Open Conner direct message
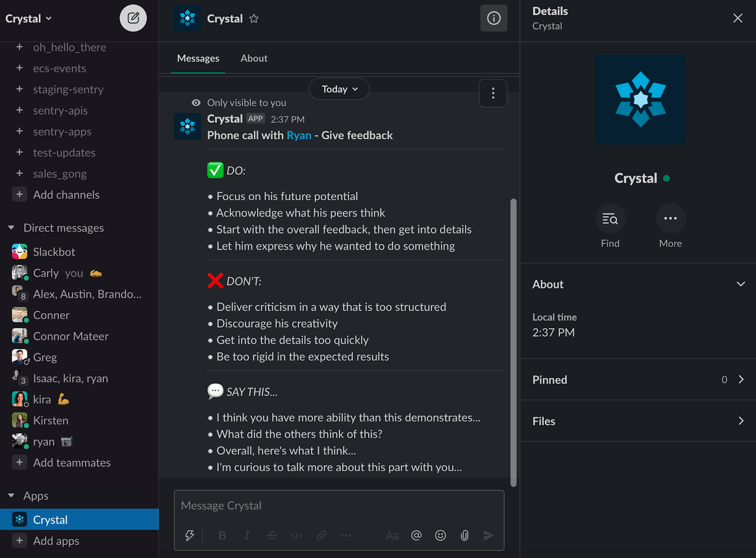 coord(79,315)
